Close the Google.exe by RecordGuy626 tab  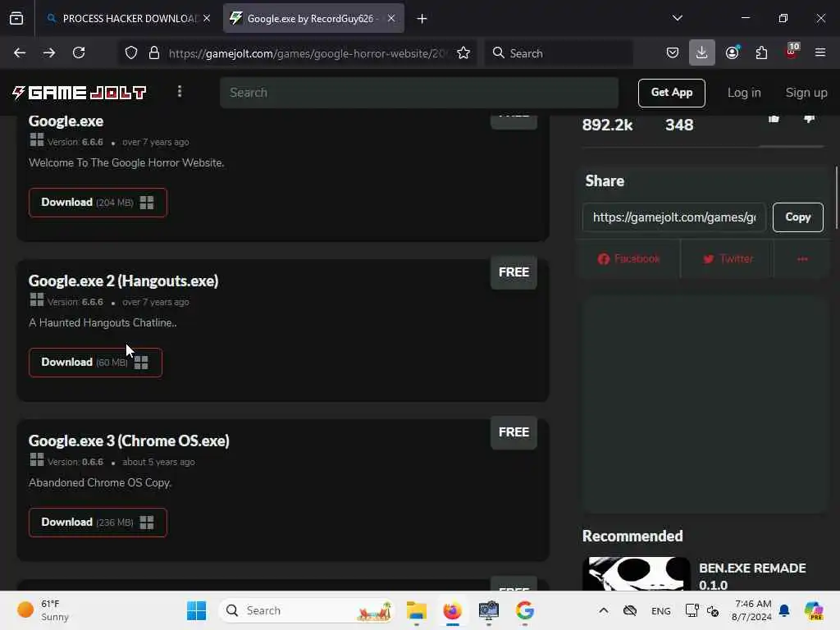[x=391, y=18]
